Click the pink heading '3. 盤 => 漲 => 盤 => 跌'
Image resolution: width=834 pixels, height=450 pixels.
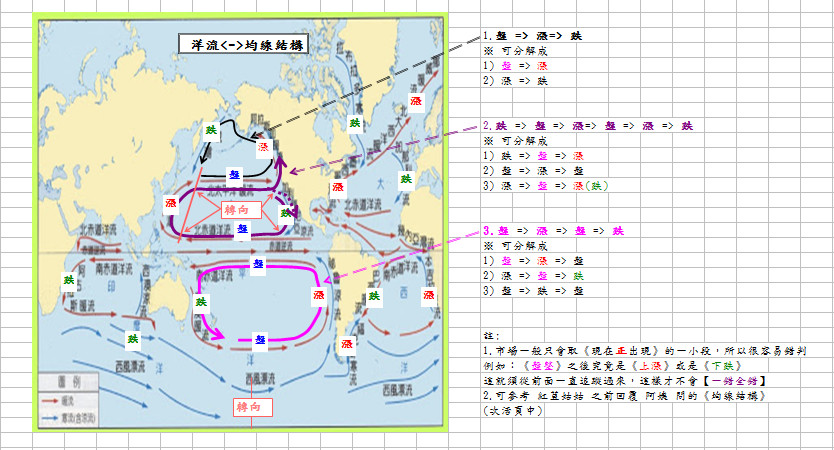click(x=553, y=231)
